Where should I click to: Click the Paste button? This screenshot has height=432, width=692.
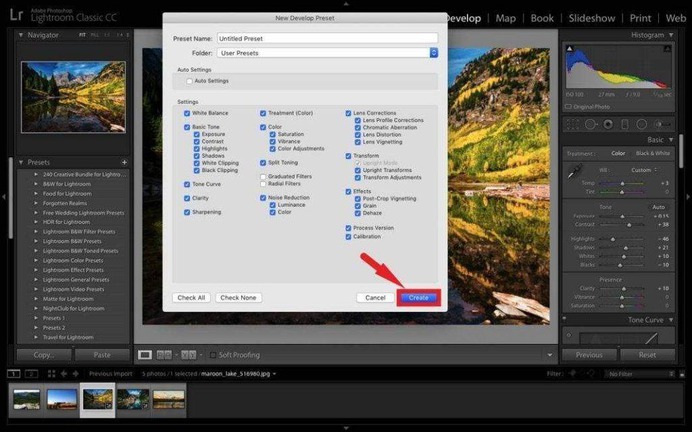pos(102,355)
